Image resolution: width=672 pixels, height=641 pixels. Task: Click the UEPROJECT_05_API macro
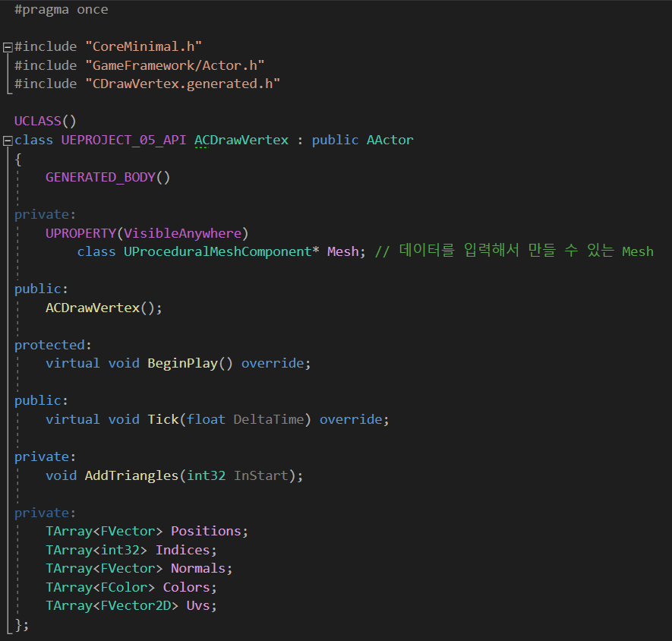click(x=124, y=141)
